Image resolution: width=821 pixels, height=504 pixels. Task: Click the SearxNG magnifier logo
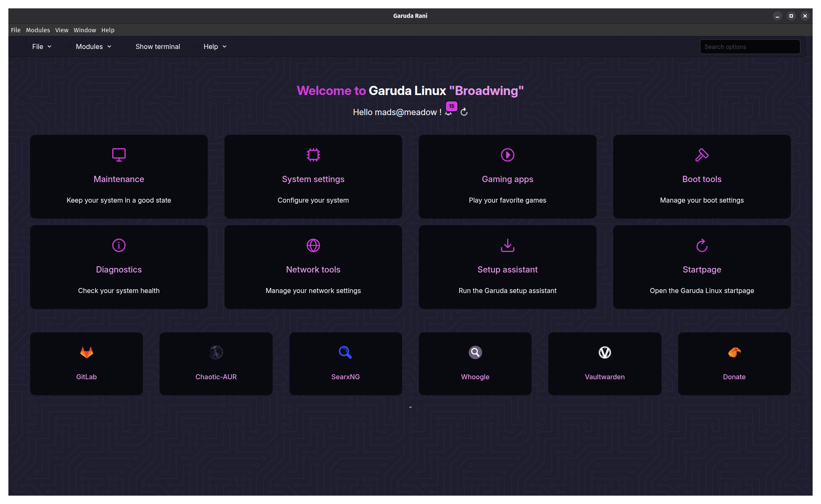click(346, 352)
